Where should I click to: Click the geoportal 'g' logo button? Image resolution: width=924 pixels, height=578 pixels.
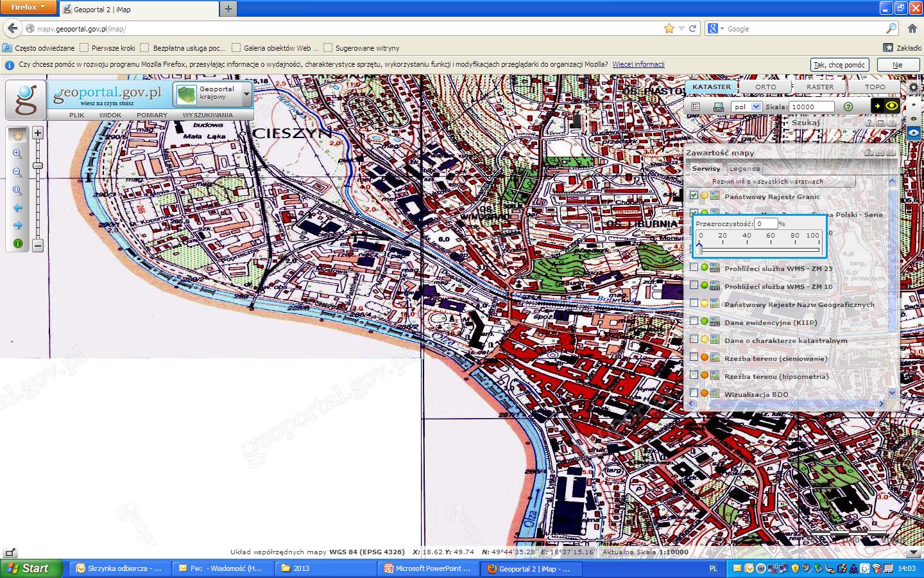[x=26, y=100]
